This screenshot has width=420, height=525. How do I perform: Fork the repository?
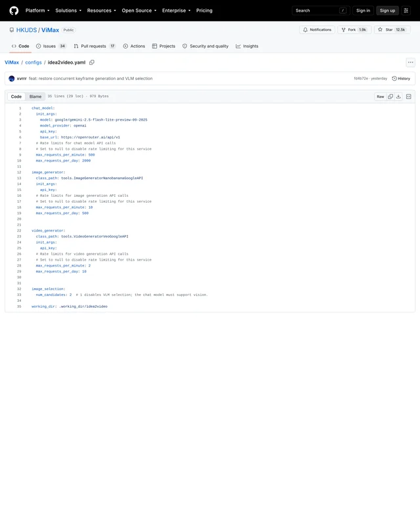pos(354,30)
